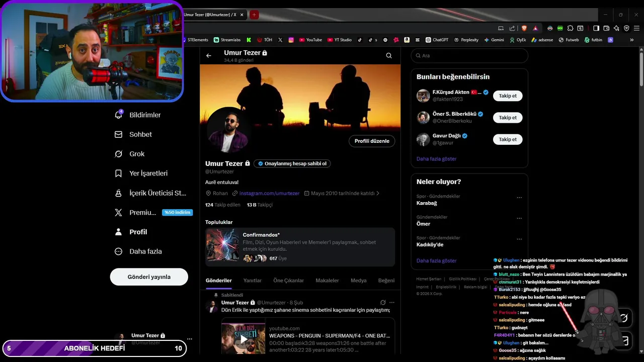Open the Hizmet Şartları footer link
This screenshot has width=644, height=362.
point(429,279)
